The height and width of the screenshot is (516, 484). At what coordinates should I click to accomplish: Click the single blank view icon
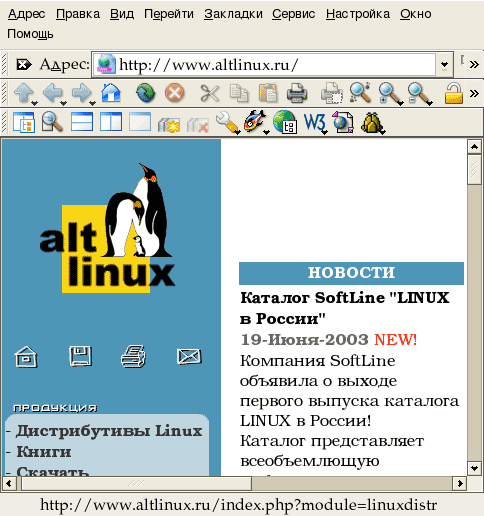pos(140,122)
